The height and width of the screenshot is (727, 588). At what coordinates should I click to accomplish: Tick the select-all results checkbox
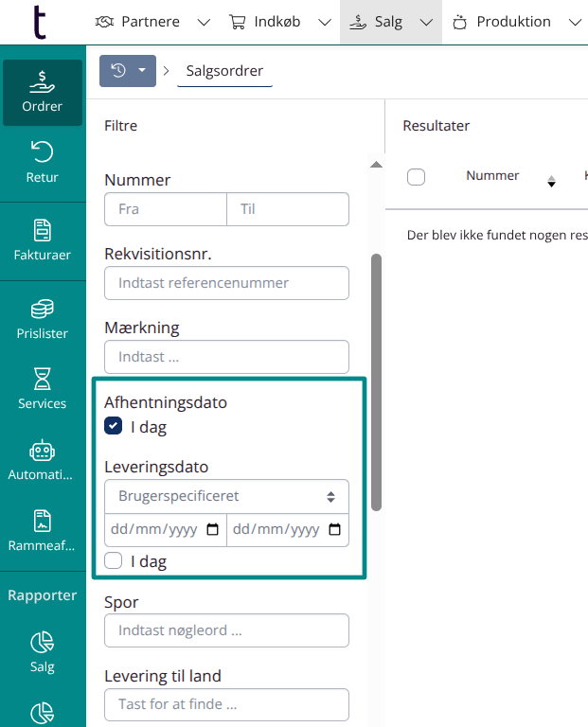pos(416,176)
